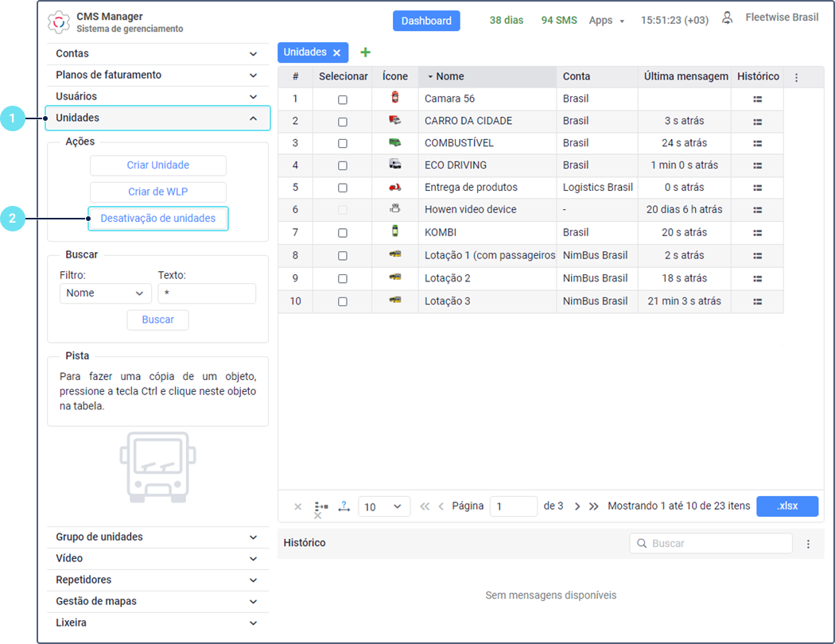
Task: Click the Conta column header
Action: coord(597,76)
